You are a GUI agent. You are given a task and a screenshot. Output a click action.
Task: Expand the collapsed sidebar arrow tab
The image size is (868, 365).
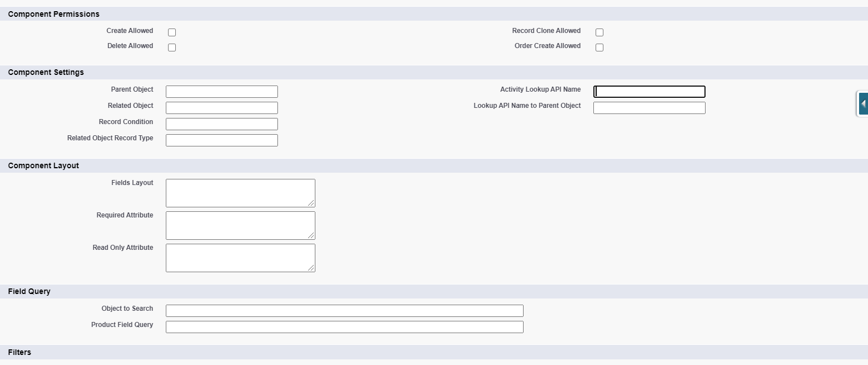[863, 104]
